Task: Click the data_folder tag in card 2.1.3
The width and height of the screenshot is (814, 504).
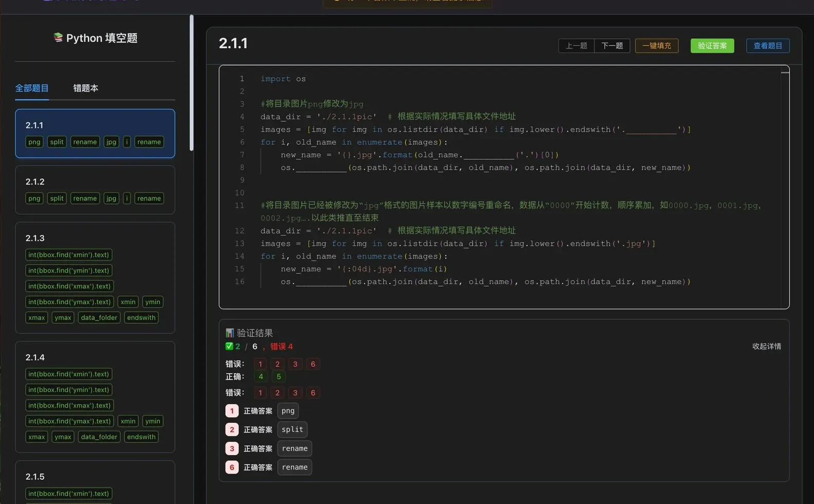Action: [x=99, y=318]
